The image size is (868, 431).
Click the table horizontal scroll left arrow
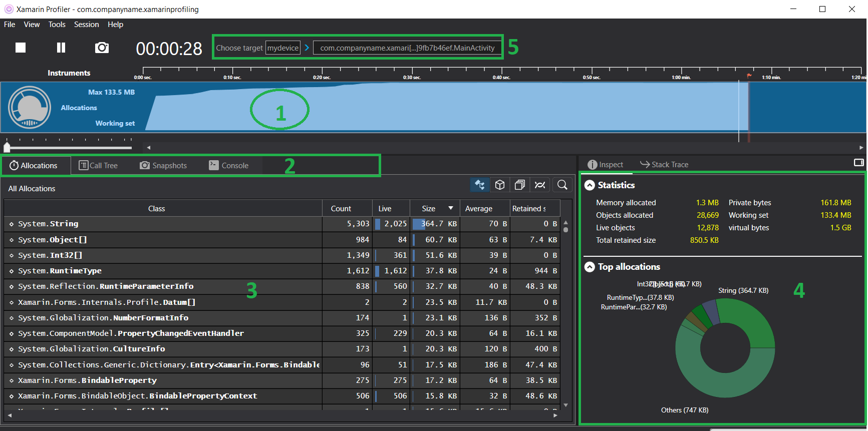[x=10, y=415]
